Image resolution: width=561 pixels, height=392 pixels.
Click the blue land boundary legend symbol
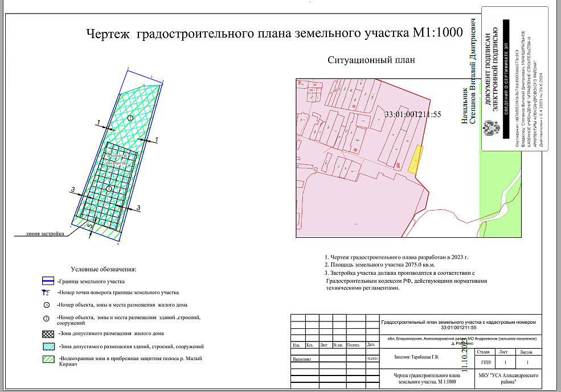[48, 281]
